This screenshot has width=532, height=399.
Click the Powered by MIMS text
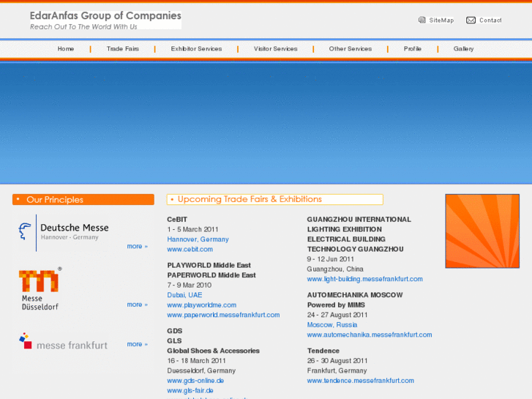336,305
